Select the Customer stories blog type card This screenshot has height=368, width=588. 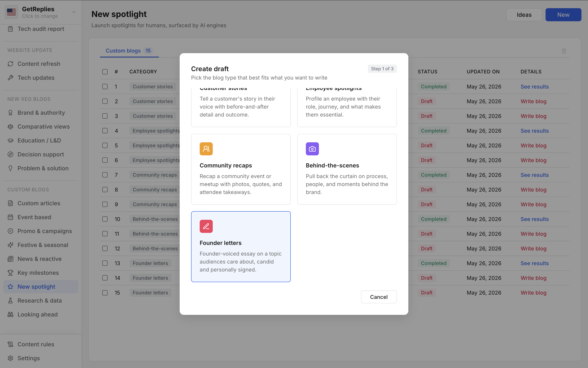click(x=241, y=107)
